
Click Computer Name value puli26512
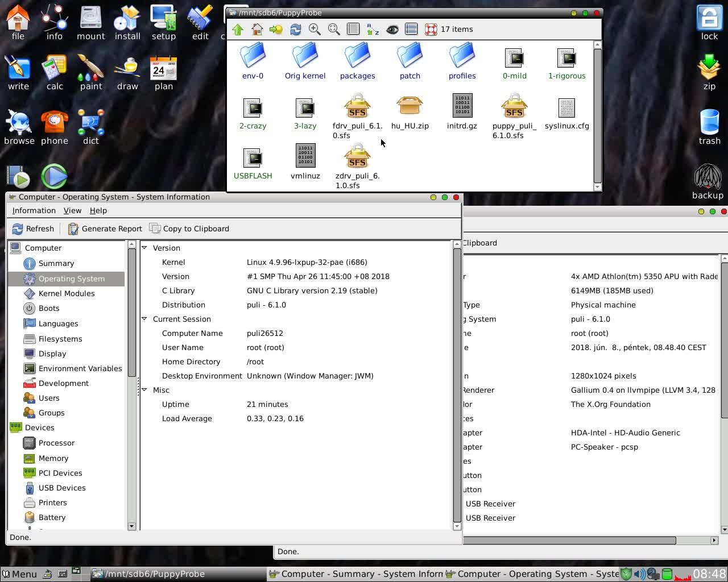(264, 333)
